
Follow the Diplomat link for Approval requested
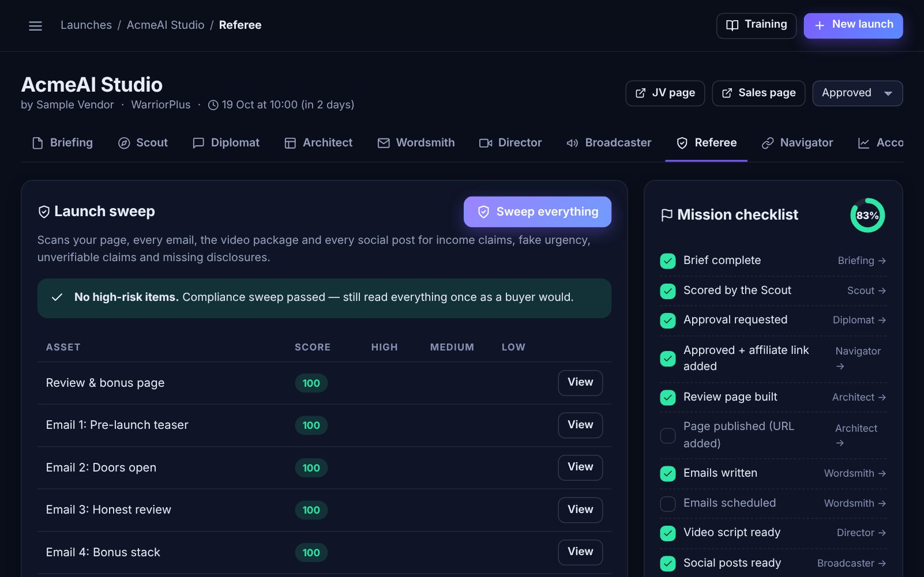tap(859, 320)
